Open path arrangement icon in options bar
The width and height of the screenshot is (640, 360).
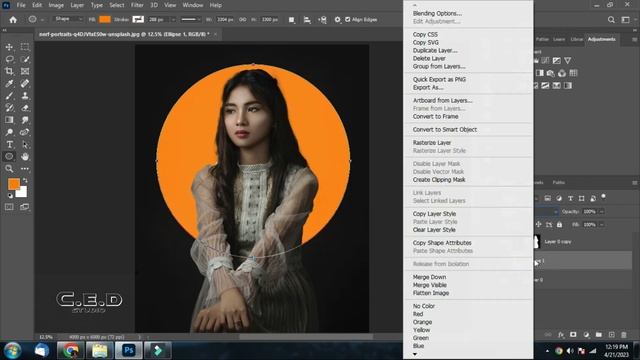click(322, 20)
